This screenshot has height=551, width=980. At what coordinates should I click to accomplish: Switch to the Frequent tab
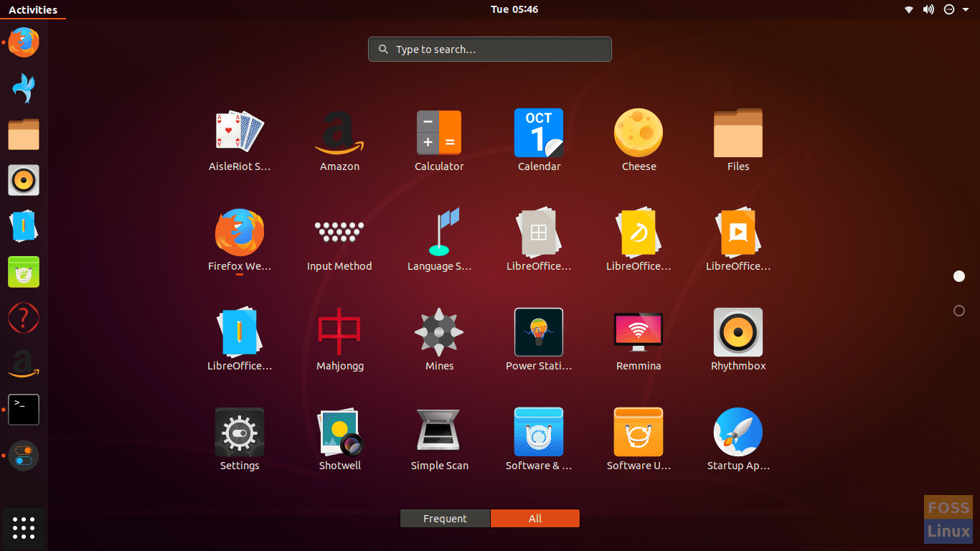(445, 518)
